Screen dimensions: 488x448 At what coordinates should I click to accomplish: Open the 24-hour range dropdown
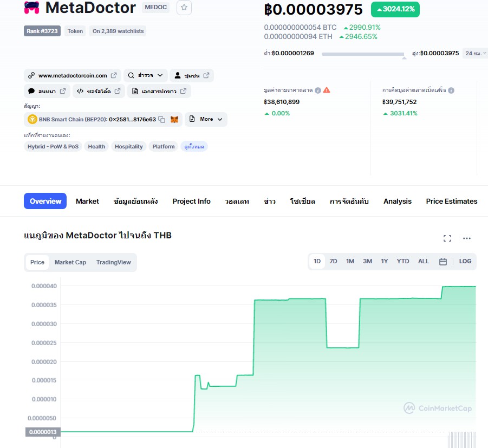(x=475, y=53)
